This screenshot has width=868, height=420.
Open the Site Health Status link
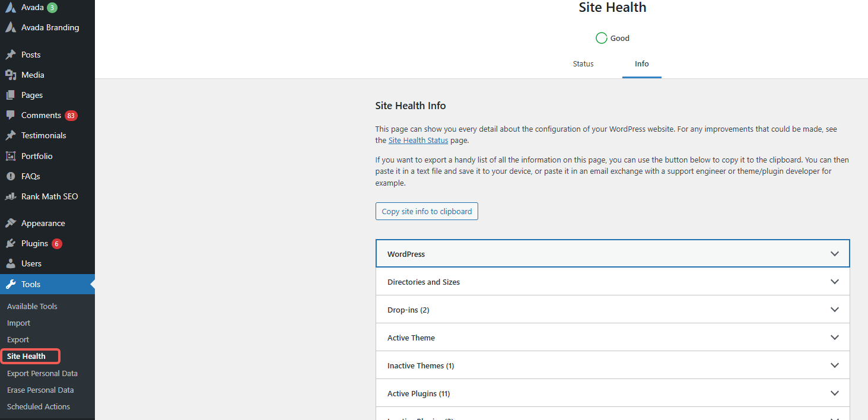[418, 141]
